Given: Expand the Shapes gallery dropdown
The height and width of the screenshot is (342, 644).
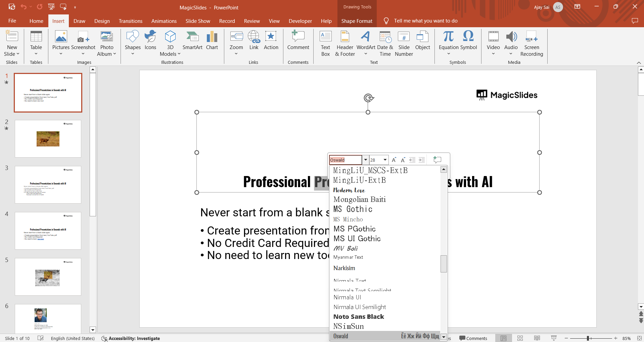Looking at the screenshot, I should coord(133,54).
